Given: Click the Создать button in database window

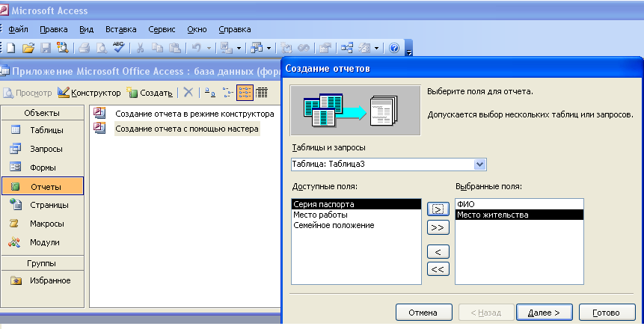Looking at the screenshot, I should pyautogui.click(x=150, y=93).
